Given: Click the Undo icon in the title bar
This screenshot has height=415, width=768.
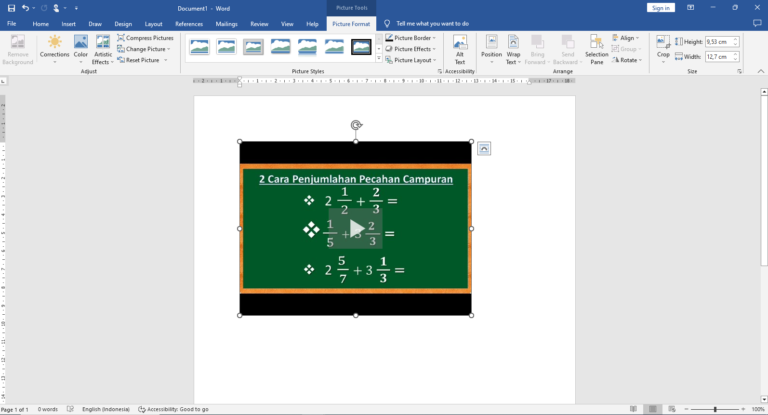Looking at the screenshot, I should click(x=26, y=7).
